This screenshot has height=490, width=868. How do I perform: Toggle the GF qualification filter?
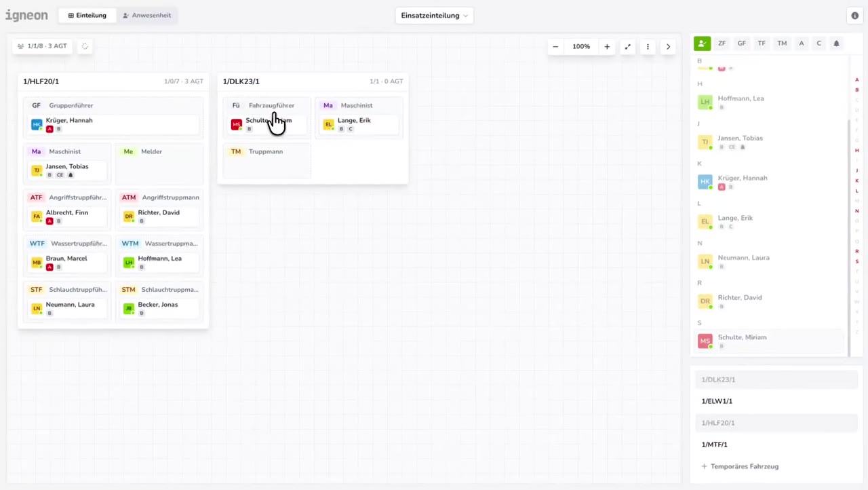pyautogui.click(x=742, y=43)
